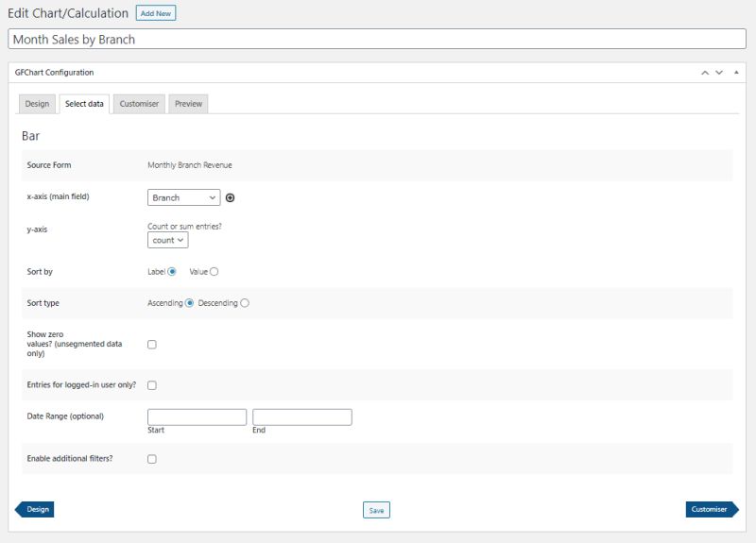The width and height of the screenshot is (756, 543).
Task: Click Monthly Branch Revenue source form text
Action: (x=190, y=165)
